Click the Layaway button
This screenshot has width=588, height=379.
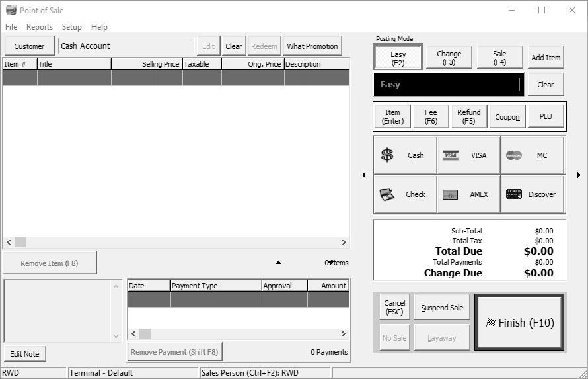tap(442, 338)
